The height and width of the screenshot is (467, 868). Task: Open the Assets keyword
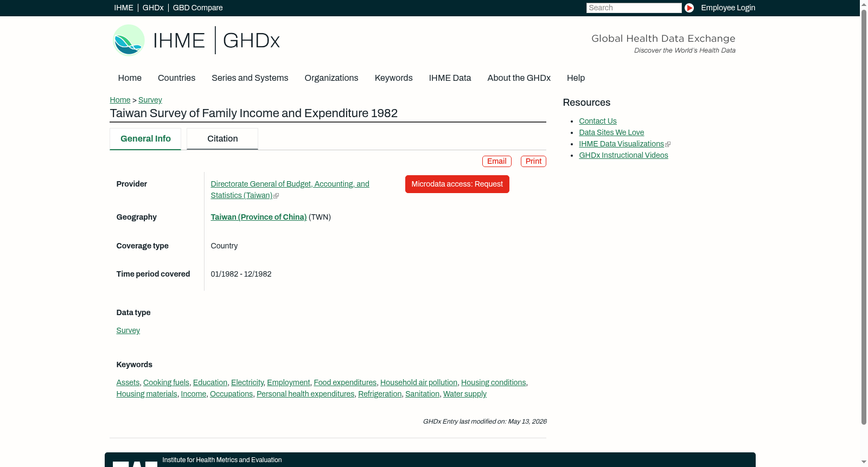click(128, 382)
